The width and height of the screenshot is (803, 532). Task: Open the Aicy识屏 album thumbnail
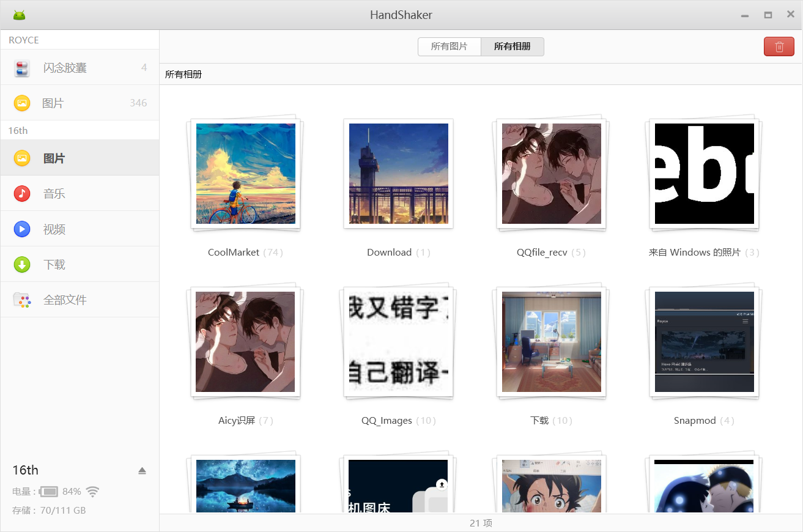[x=245, y=342]
